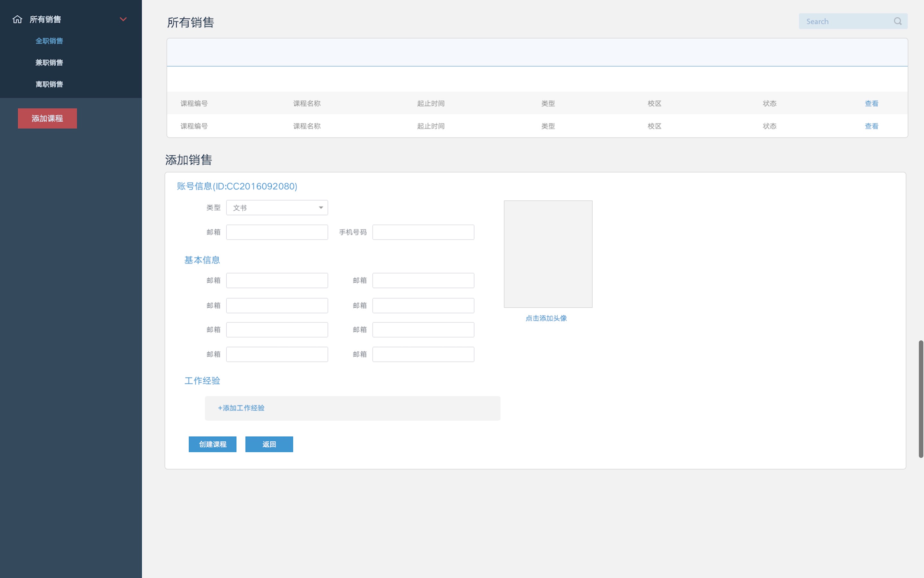Click +添加工作经验 link
Image resolution: width=924 pixels, height=578 pixels.
pyautogui.click(x=241, y=408)
